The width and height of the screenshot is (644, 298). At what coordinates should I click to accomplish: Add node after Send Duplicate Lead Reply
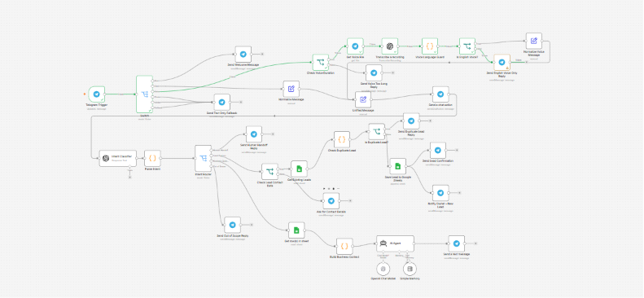point(430,121)
